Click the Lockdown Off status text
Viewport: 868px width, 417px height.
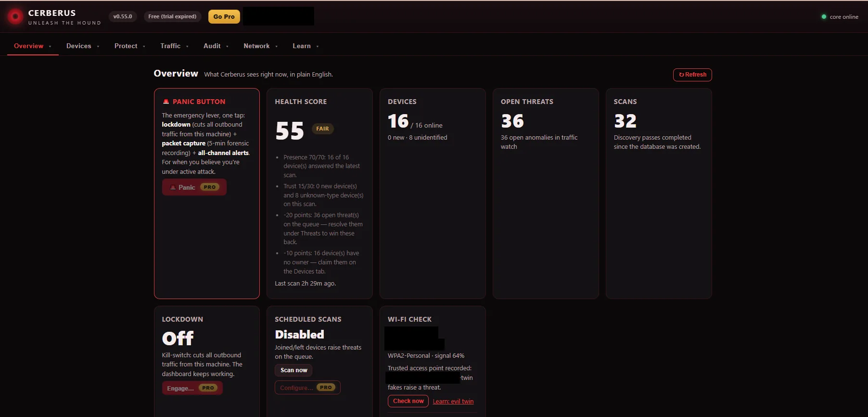point(178,339)
